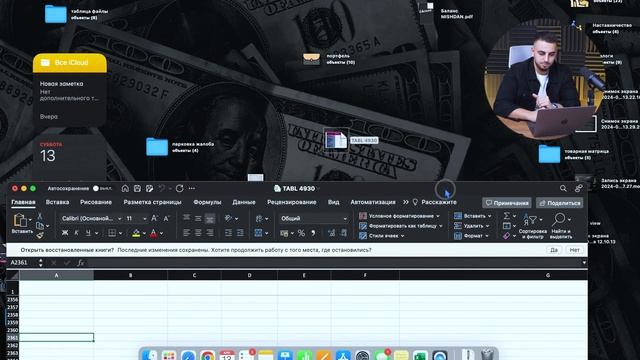640x360 pixels.
Task: Toggle Align Left for cell text
Action: tap(187, 233)
